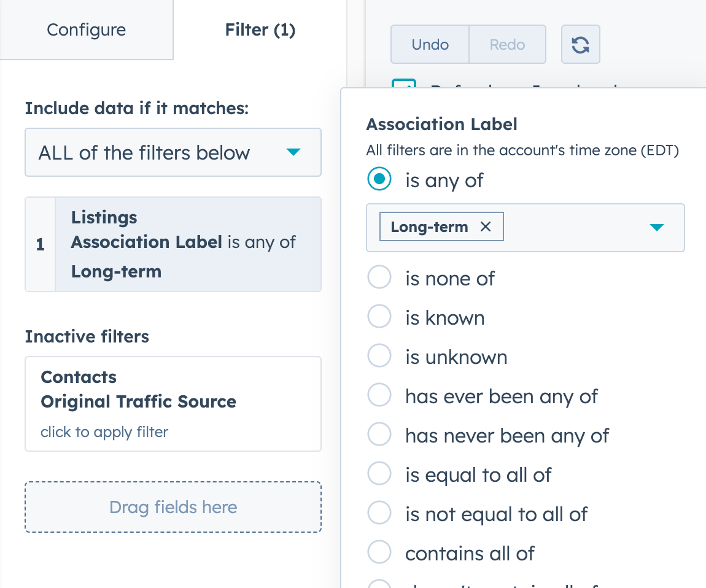706x588 pixels.
Task: Apply the Original Traffic Source inactive filter
Action: point(173,404)
